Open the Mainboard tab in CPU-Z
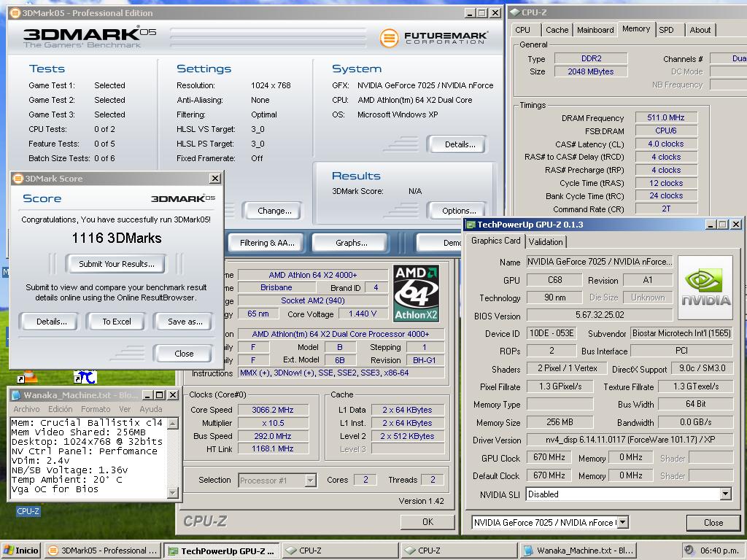Screen dimensions: 747x560 click(x=595, y=30)
